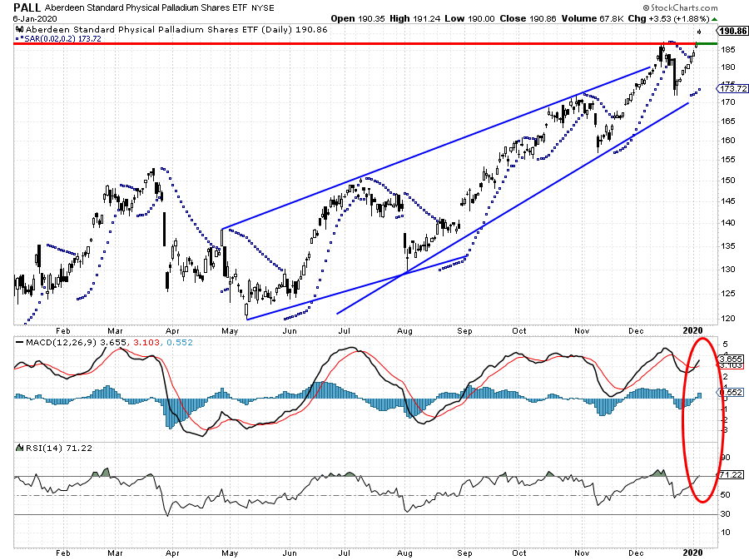Image resolution: width=749 pixels, height=560 pixels.
Task: Click the MACD(12,26,9) indicator label
Action: pos(53,342)
